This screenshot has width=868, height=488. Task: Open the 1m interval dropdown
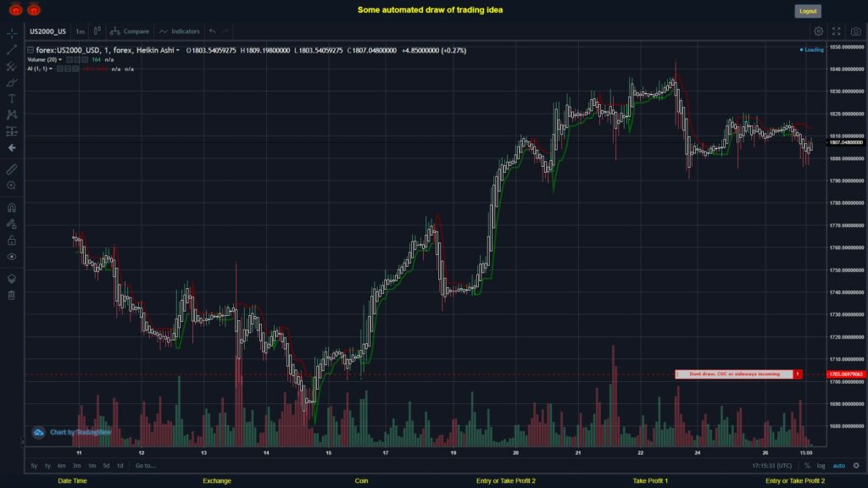81,31
